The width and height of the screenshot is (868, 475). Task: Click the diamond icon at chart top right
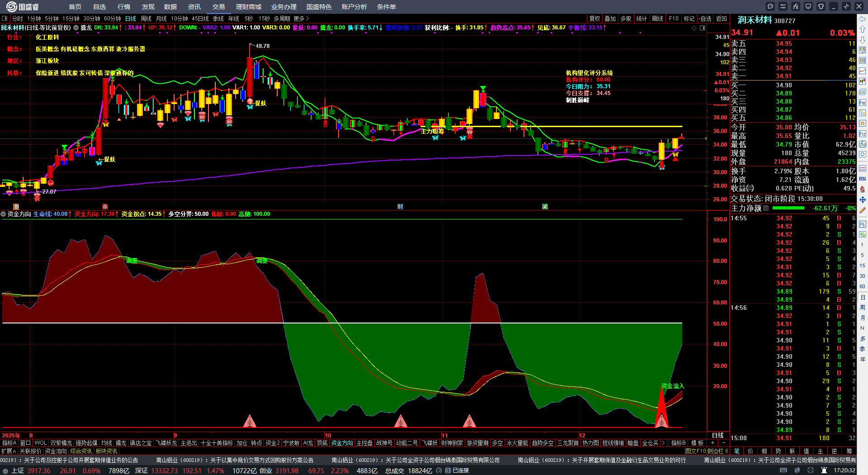click(694, 28)
